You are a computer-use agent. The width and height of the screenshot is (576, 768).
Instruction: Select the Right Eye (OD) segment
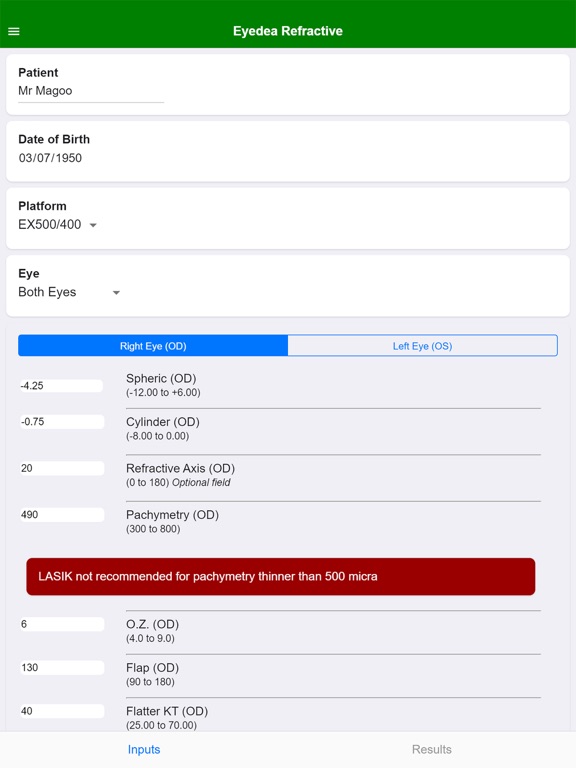point(153,346)
